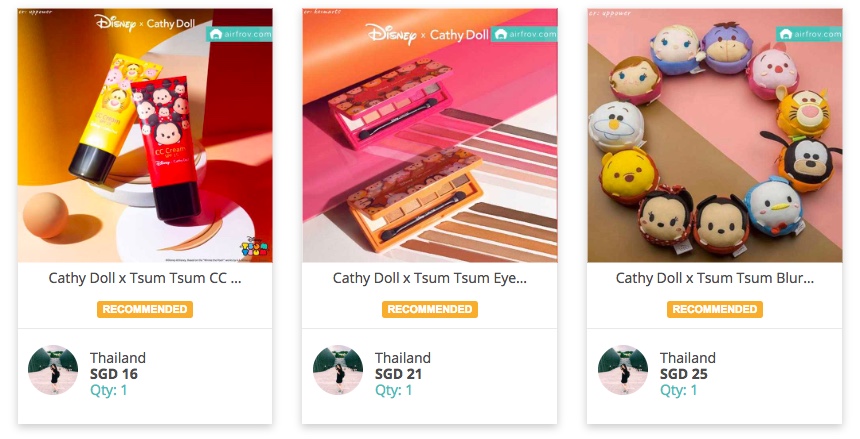Click RECOMMENDED badge under eyeshadow palette
Image resolution: width=860 pixels, height=439 pixels.
coord(429,309)
